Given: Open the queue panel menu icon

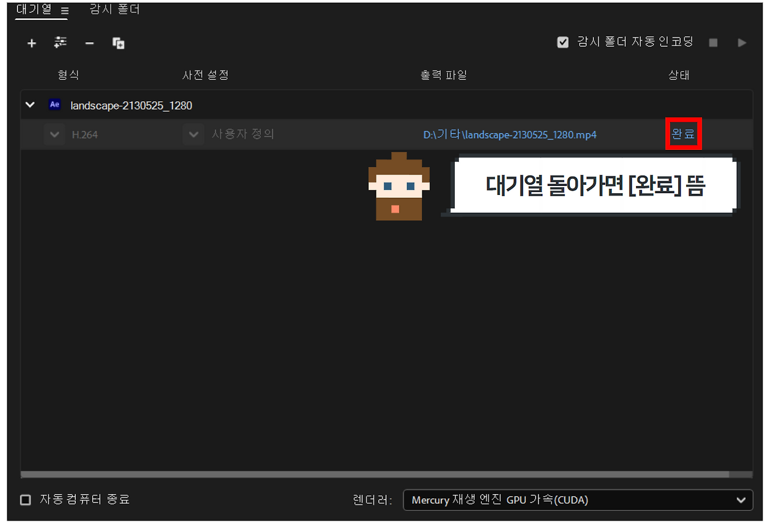Looking at the screenshot, I should [x=64, y=10].
